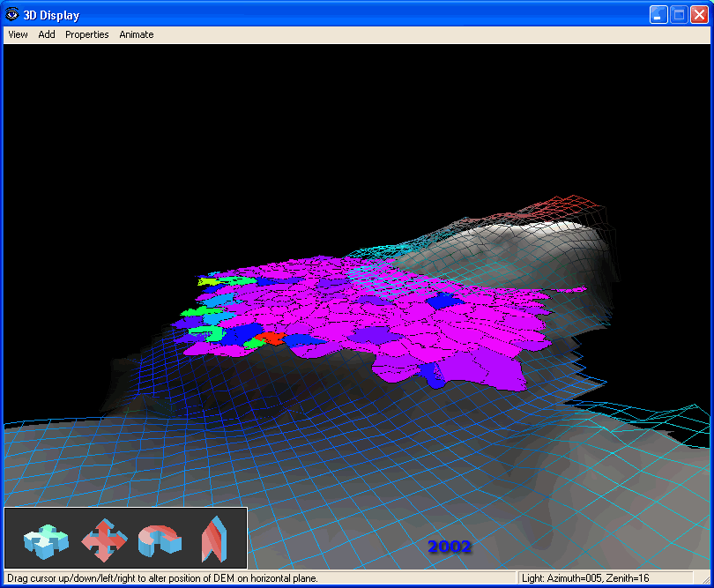Click the eye icon in the title bar
The width and height of the screenshot is (714, 588).
(12, 15)
